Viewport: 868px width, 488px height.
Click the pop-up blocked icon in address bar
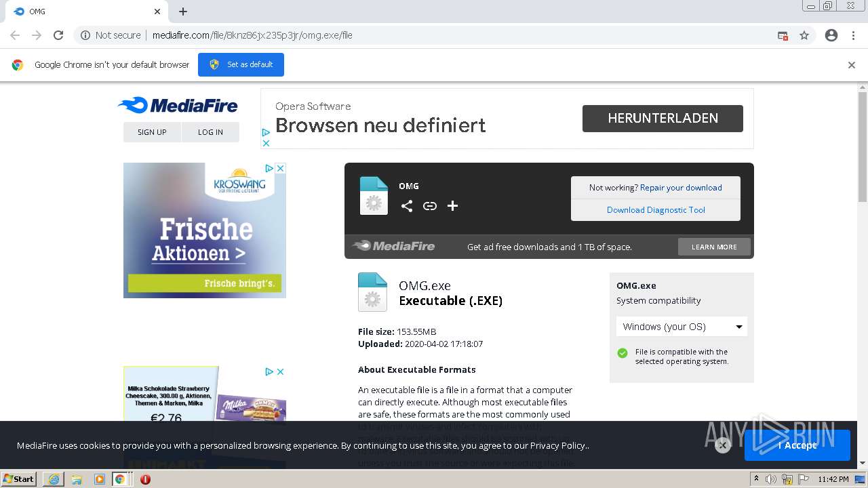coord(783,35)
